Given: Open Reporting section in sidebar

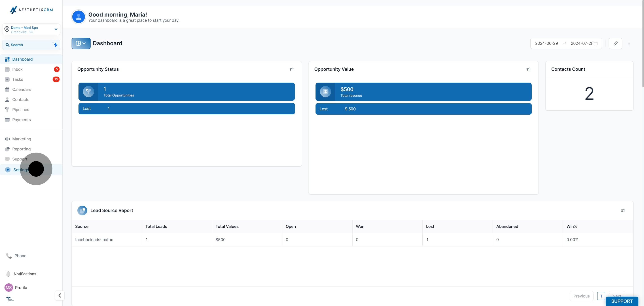Looking at the screenshot, I should pyautogui.click(x=21, y=149).
